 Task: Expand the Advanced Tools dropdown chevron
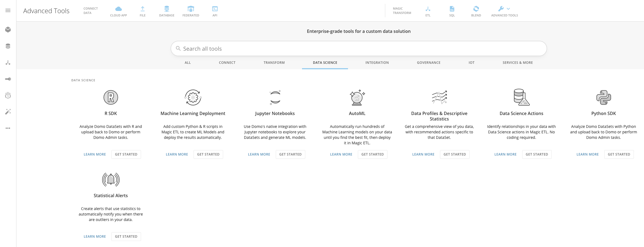[x=508, y=9]
